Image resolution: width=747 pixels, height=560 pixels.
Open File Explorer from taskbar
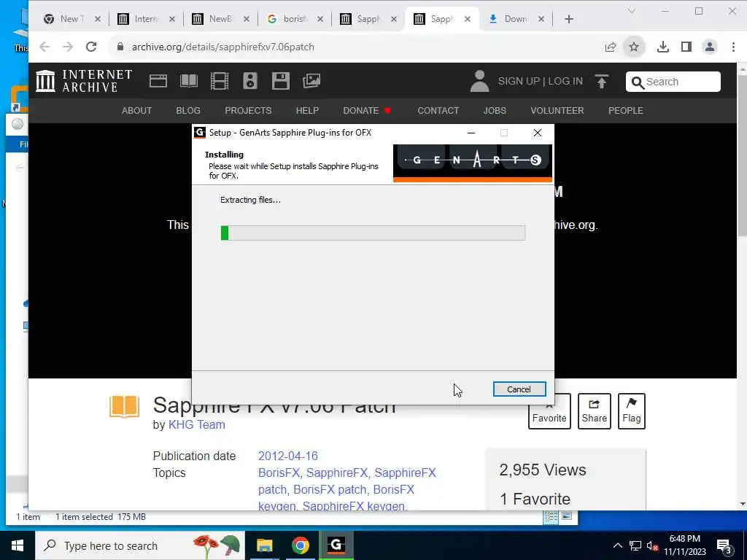pos(264,545)
